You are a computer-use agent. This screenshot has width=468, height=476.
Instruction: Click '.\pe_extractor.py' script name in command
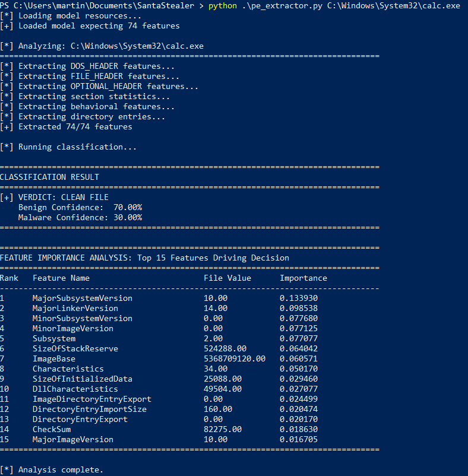point(282,6)
